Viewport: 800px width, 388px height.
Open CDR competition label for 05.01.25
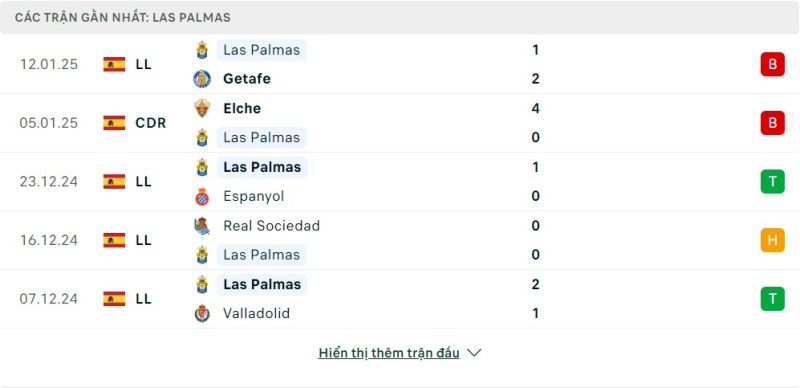[x=151, y=123]
